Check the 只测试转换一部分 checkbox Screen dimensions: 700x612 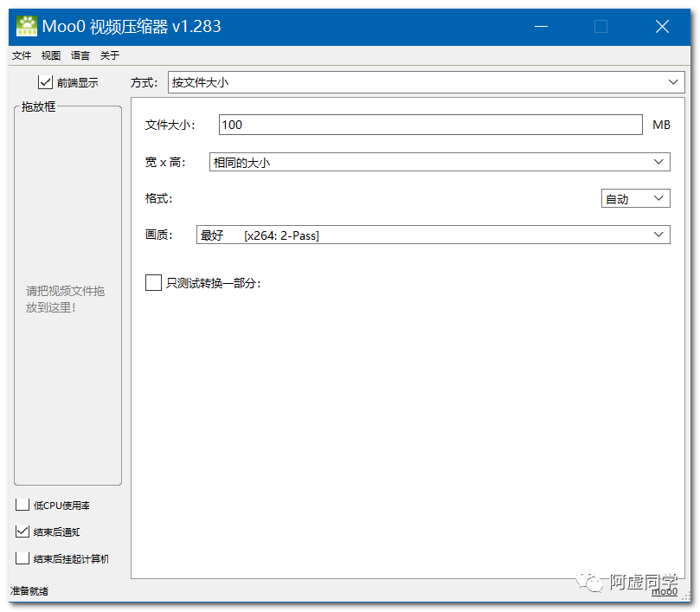153,283
